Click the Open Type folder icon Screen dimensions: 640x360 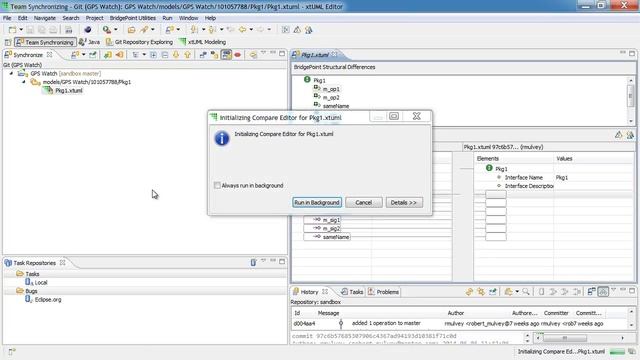tap(131, 30)
